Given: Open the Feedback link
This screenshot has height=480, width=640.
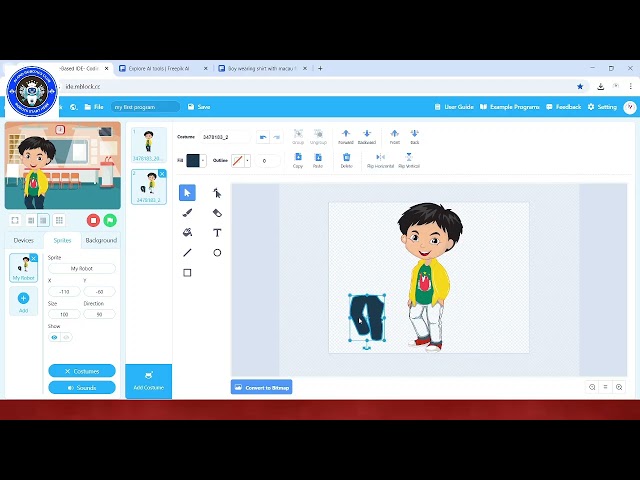Looking at the screenshot, I should pos(563,107).
